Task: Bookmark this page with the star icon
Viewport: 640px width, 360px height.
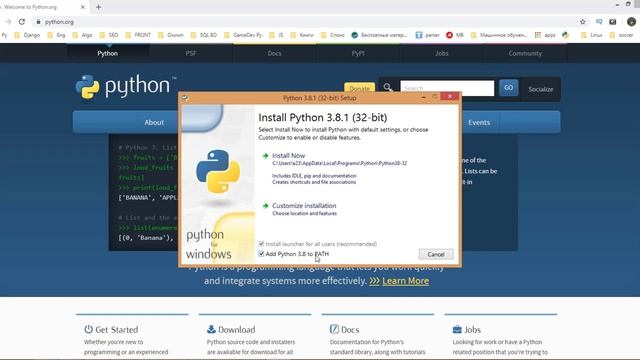Action: coord(582,22)
